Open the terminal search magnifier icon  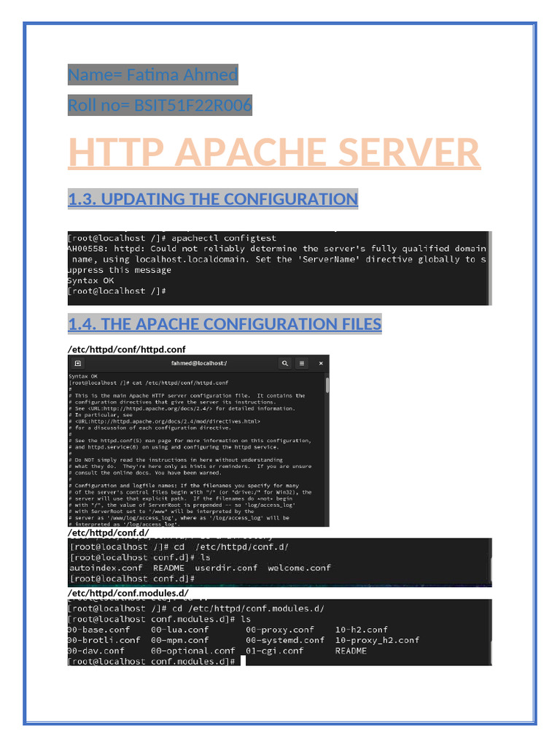285,363
